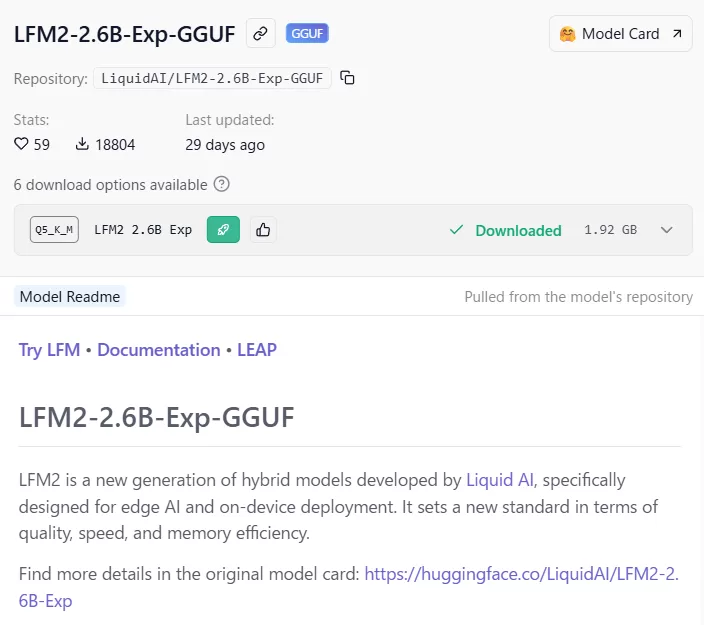Click '6 download options available' text
Viewport: 704px width, 625px height.
[x=110, y=185]
